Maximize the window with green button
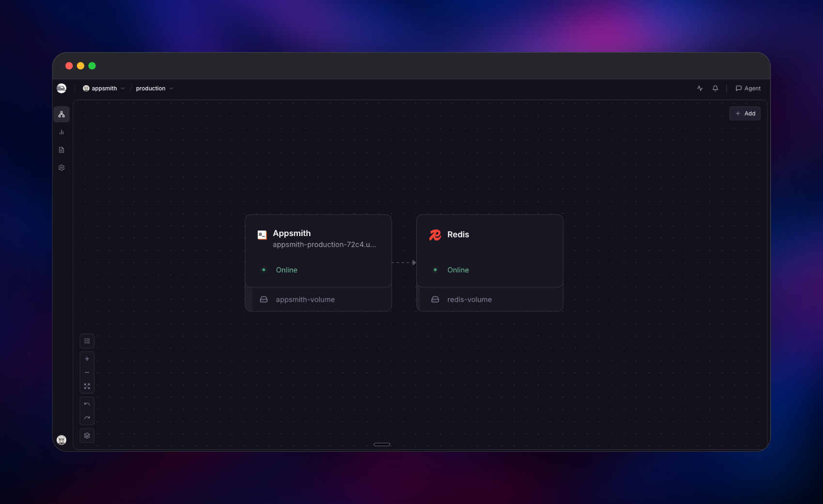The width and height of the screenshot is (823, 504). (92, 66)
